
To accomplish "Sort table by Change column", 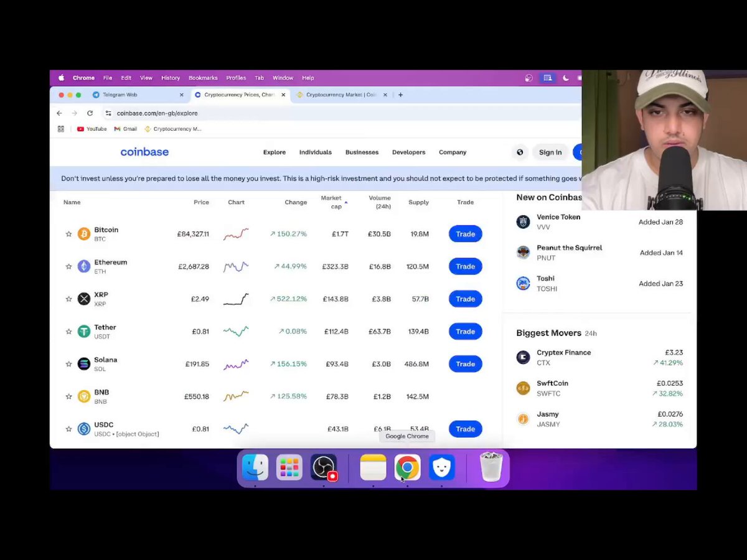I will [x=296, y=202].
